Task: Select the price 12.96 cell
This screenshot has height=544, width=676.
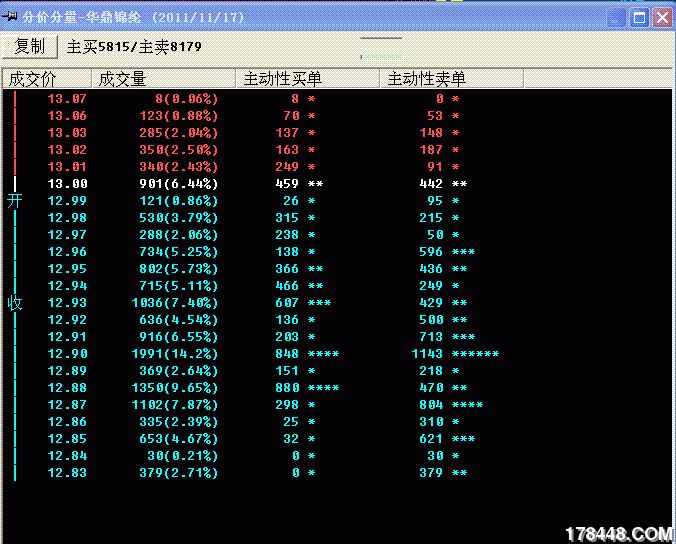Action: tap(67, 252)
